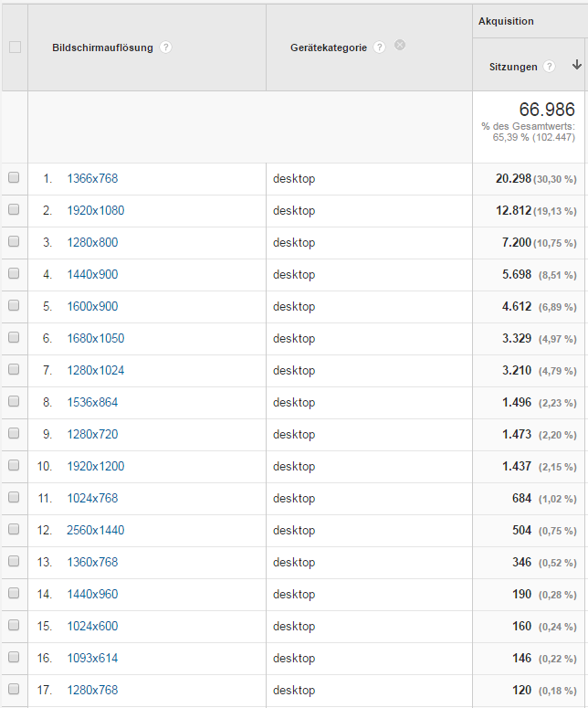Check the row for 1920x1080

pyautogui.click(x=14, y=209)
